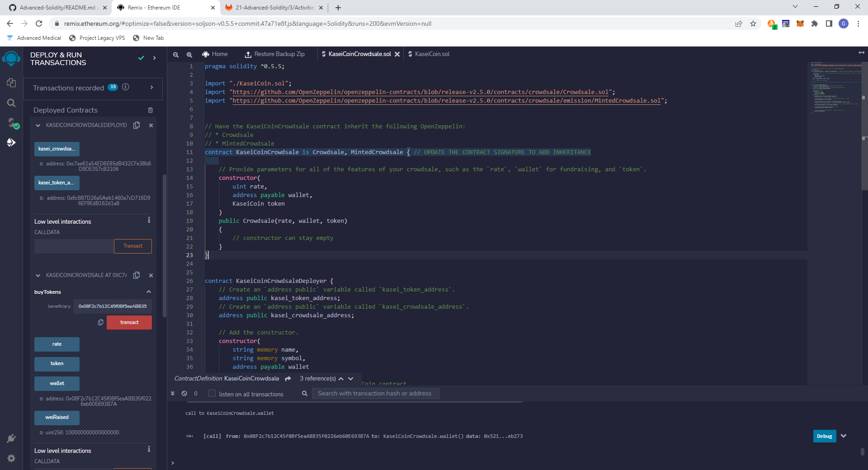Switch to the Home tab
This screenshot has width=868, height=470.
(215, 54)
